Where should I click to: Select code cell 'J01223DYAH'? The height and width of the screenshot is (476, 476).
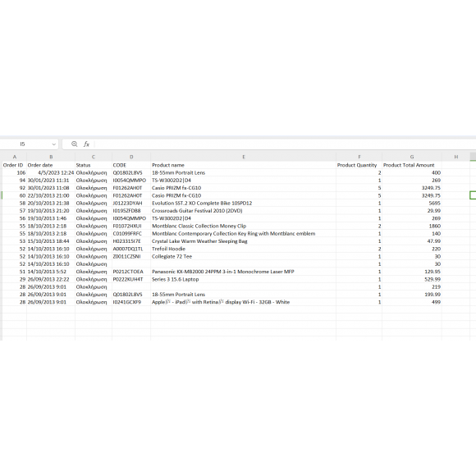tap(131, 203)
